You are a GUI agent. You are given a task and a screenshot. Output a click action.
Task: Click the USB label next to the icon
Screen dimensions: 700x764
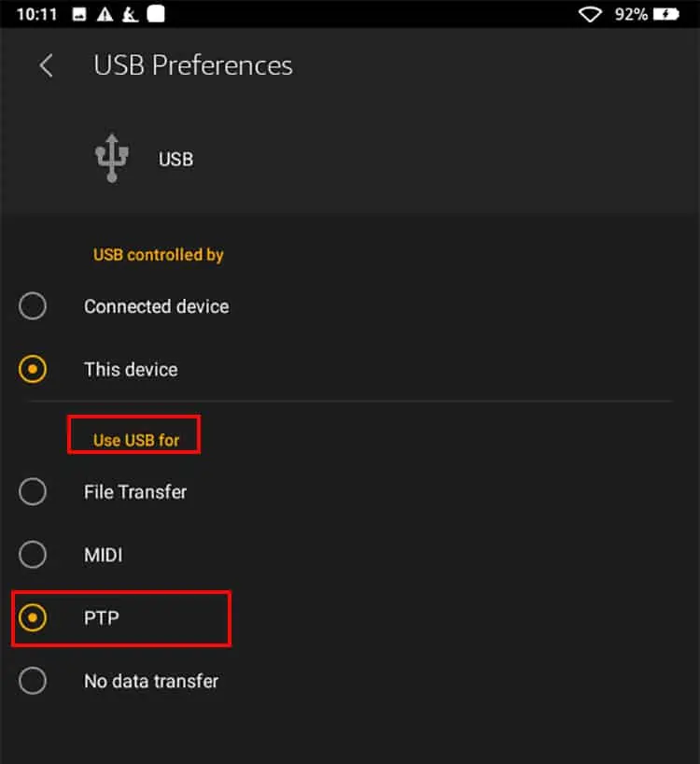(175, 159)
